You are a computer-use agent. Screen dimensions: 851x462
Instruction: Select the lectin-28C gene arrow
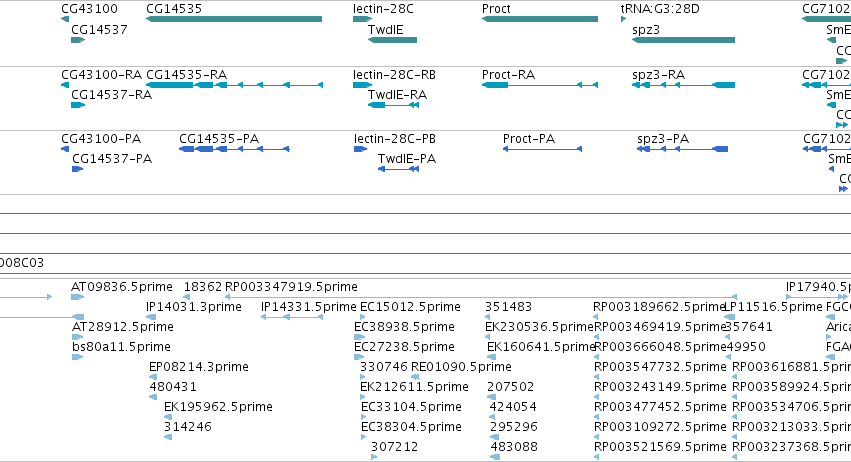(362, 19)
